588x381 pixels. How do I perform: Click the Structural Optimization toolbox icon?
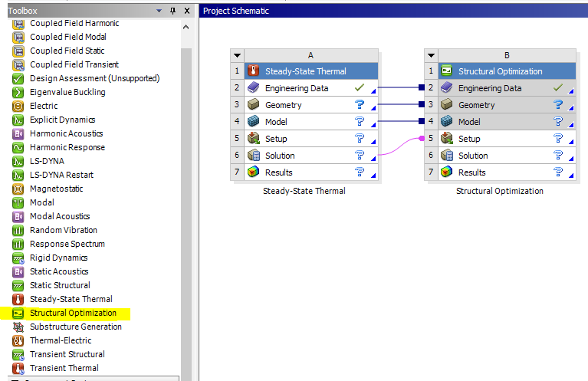[18, 313]
